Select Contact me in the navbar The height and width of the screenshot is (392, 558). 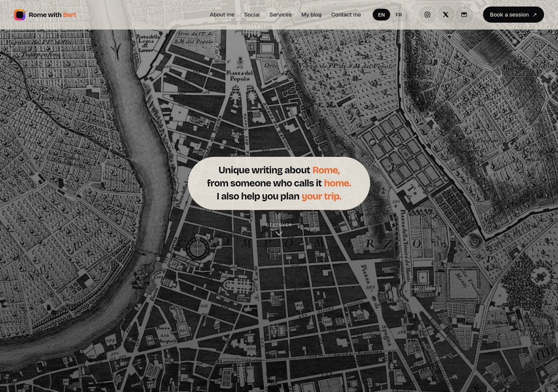[x=346, y=15]
